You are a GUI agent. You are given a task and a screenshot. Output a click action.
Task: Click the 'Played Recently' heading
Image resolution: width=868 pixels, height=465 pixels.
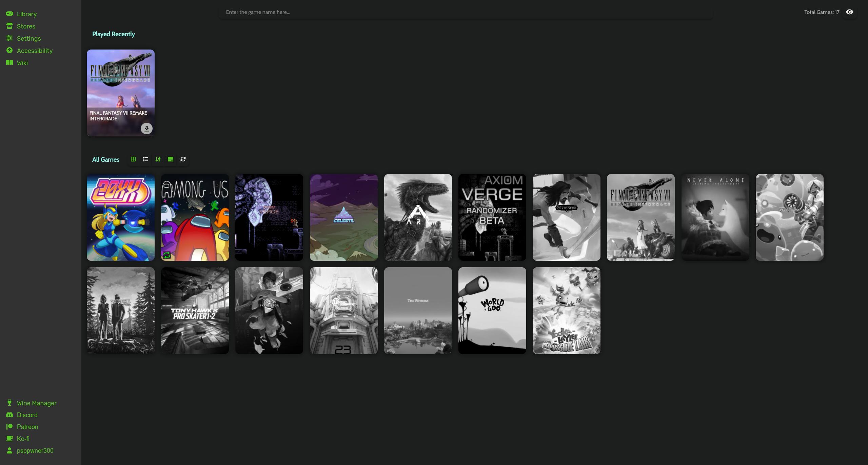[114, 34]
